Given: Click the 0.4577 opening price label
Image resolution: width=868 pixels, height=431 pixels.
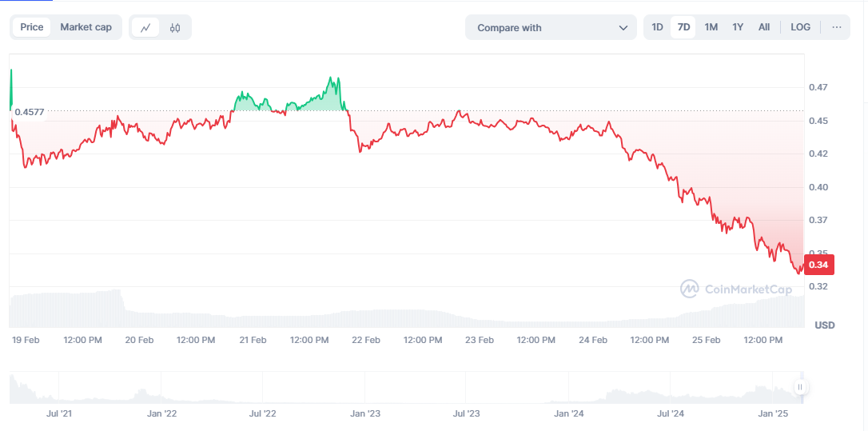Looking at the screenshot, I should click(x=28, y=112).
